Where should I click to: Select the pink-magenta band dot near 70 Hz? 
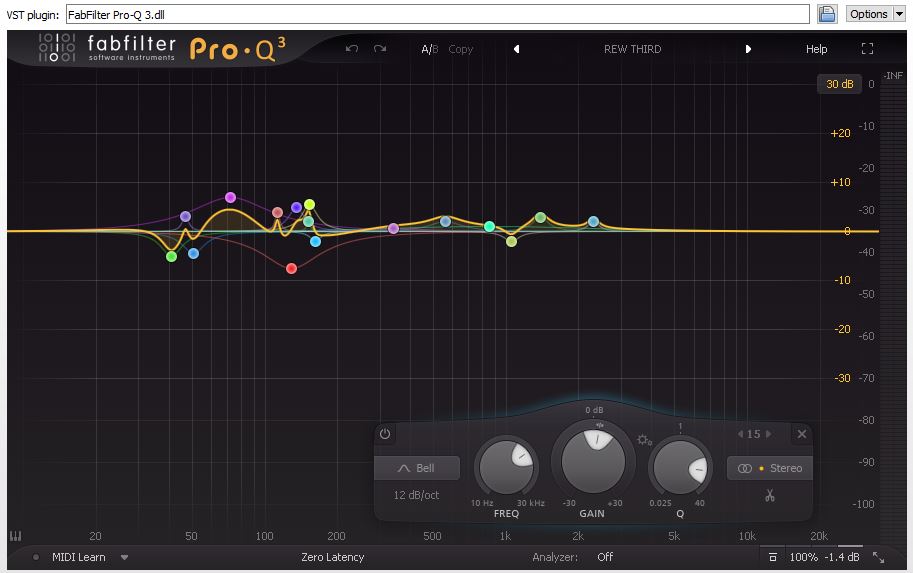pyautogui.click(x=230, y=197)
